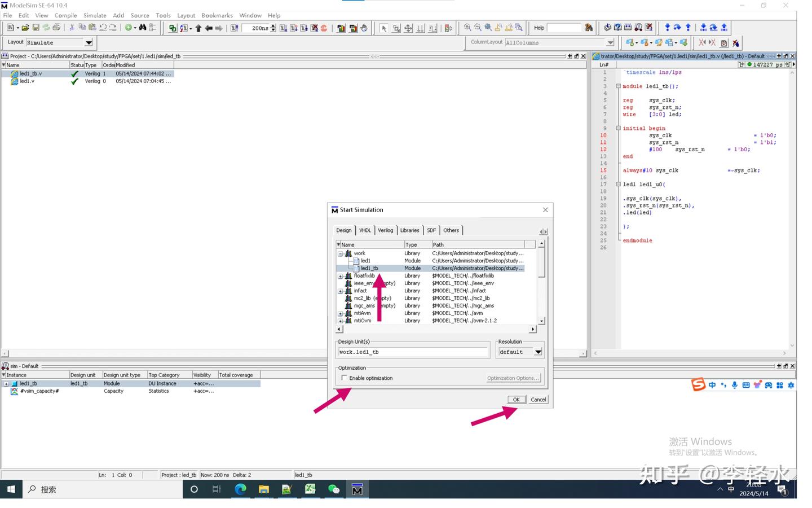Select led1 module in the work library

pyautogui.click(x=366, y=261)
